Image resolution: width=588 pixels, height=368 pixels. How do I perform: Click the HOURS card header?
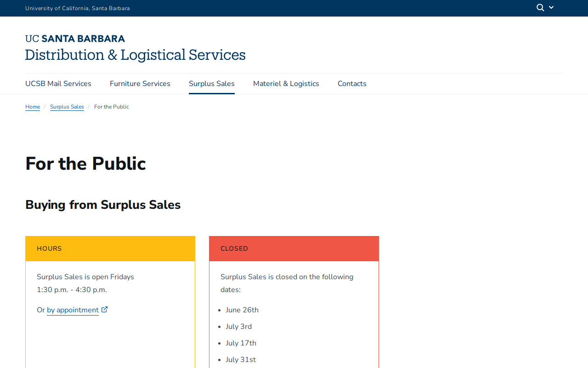[110, 249]
